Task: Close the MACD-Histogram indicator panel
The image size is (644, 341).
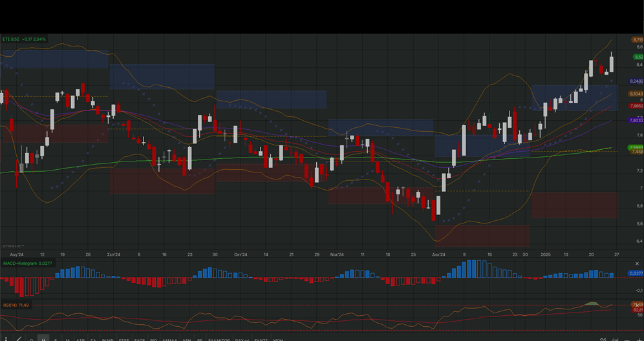Action: [637, 263]
